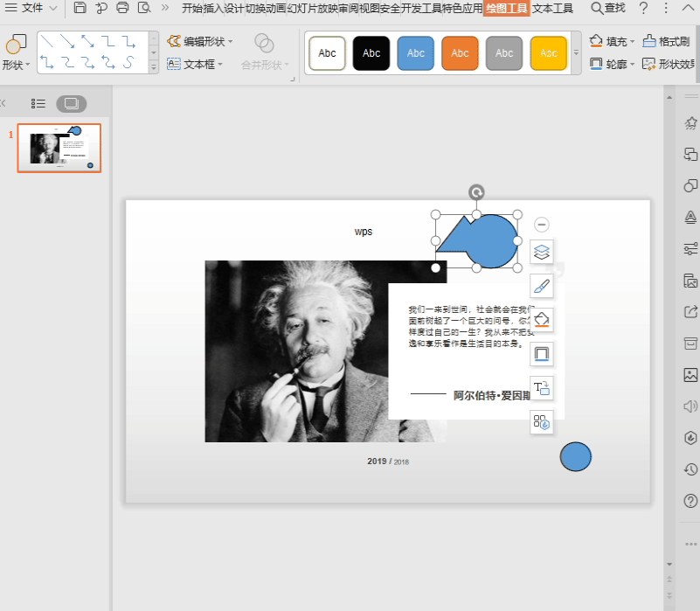Click the Save icon in quick access toolbar
The width and height of the screenshot is (700, 611).
pos(80,8)
